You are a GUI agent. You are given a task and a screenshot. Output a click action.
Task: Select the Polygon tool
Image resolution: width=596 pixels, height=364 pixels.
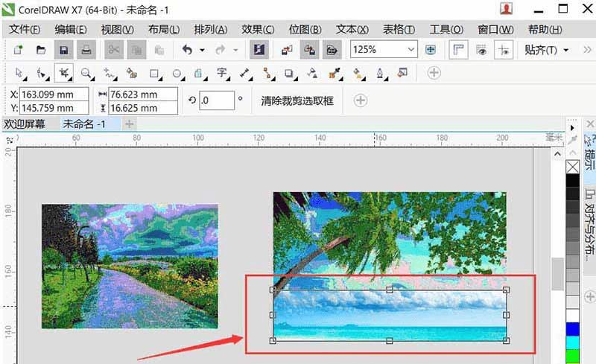pos(199,73)
